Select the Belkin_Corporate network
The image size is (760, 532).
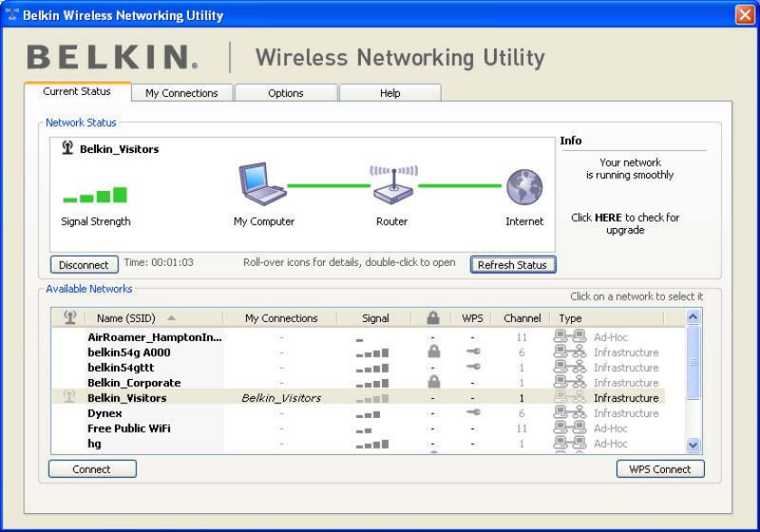tap(134, 383)
